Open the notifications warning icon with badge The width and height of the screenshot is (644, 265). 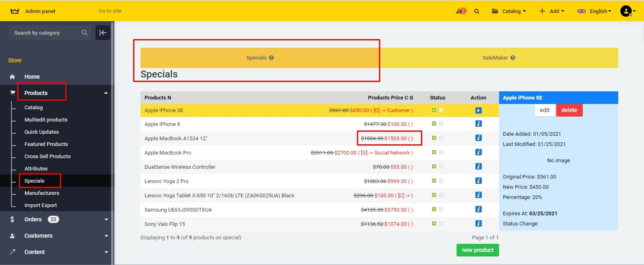click(461, 11)
